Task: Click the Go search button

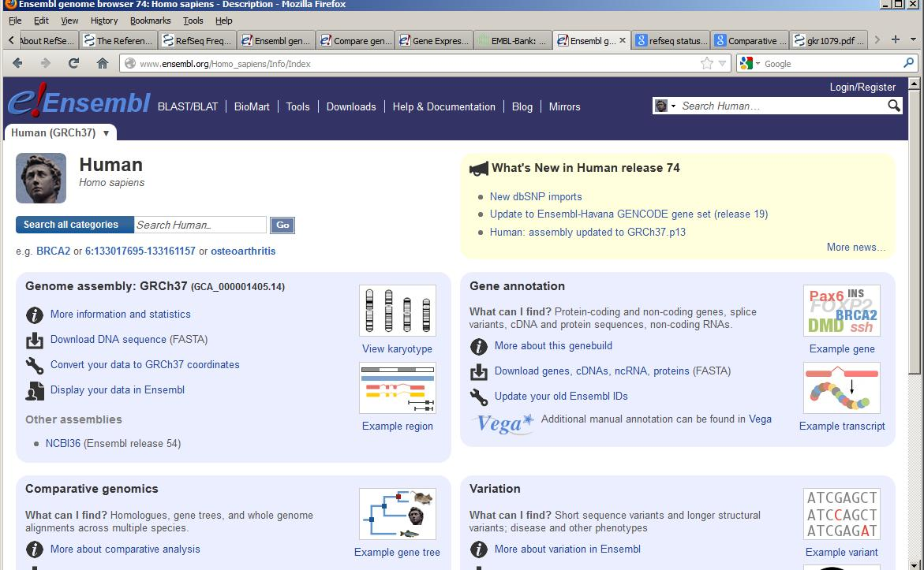Action: (282, 225)
